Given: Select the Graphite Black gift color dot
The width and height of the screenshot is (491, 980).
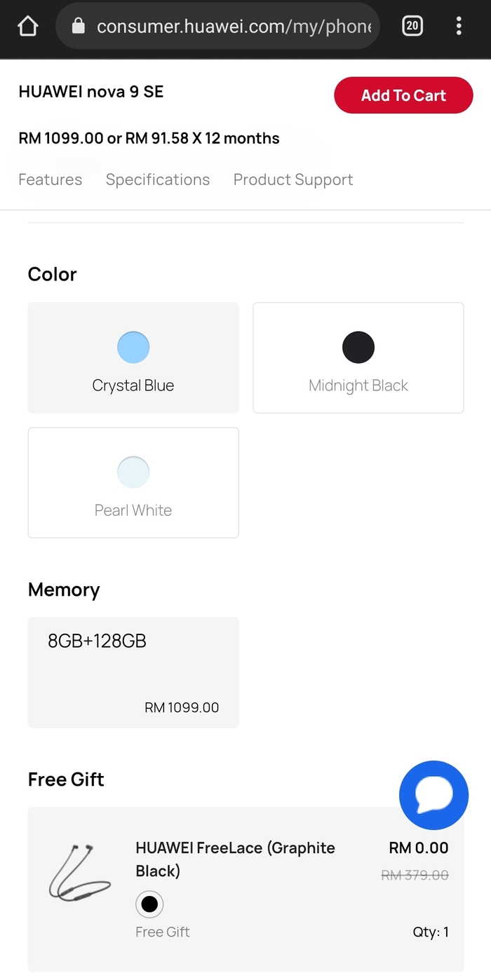Looking at the screenshot, I should tap(149, 904).
